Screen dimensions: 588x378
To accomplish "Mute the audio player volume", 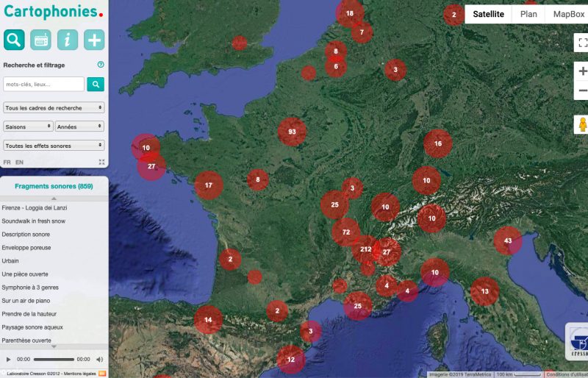I will [99, 360].
